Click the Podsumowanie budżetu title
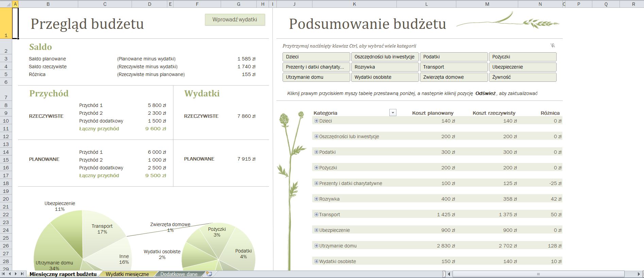Screen dimensions: 644x278 pos(368,24)
